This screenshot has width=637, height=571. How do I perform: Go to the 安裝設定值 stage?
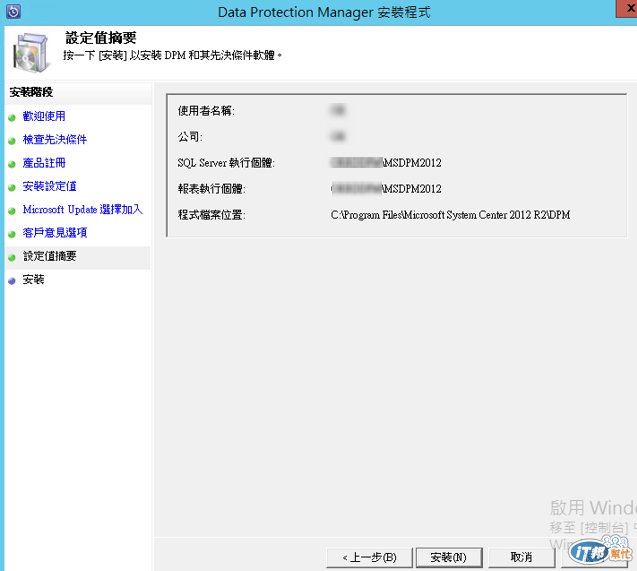pyautogui.click(x=50, y=186)
